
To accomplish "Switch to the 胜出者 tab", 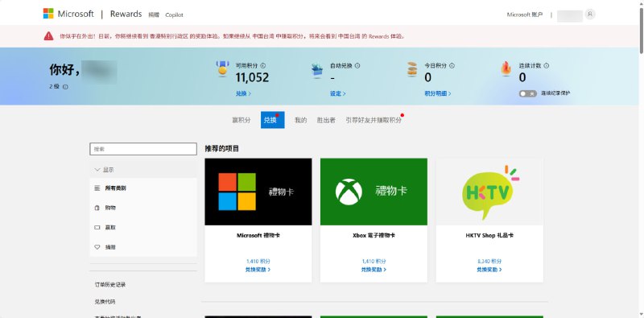I will (326, 120).
